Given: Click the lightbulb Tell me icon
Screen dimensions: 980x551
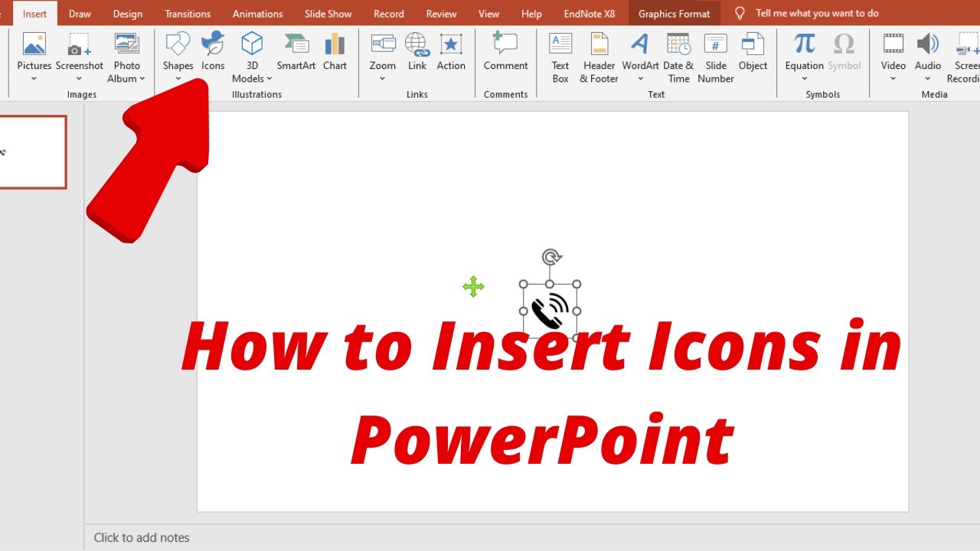Looking at the screenshot, I should [x=740, y=13].
